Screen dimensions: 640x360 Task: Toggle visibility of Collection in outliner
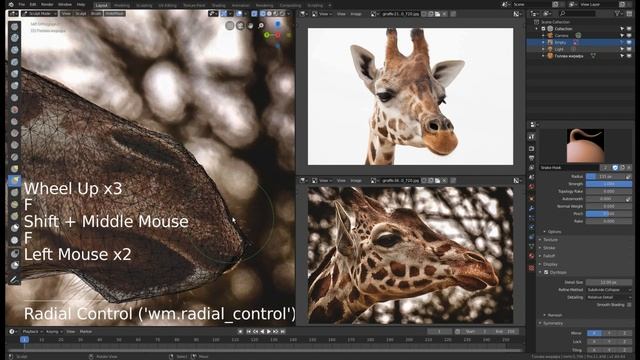tap(629, 29)
